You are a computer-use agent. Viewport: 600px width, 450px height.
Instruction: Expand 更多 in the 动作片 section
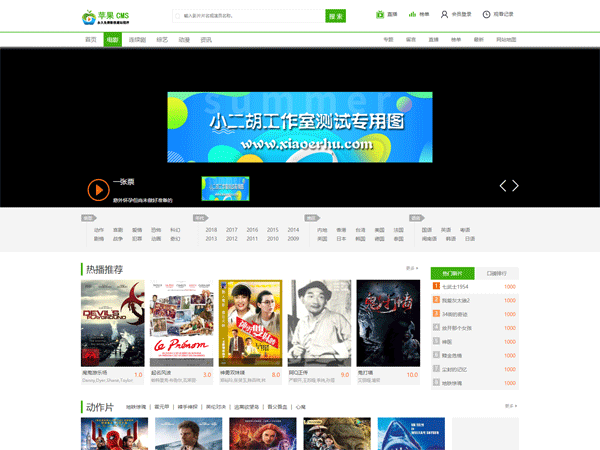tap(511, 406)
